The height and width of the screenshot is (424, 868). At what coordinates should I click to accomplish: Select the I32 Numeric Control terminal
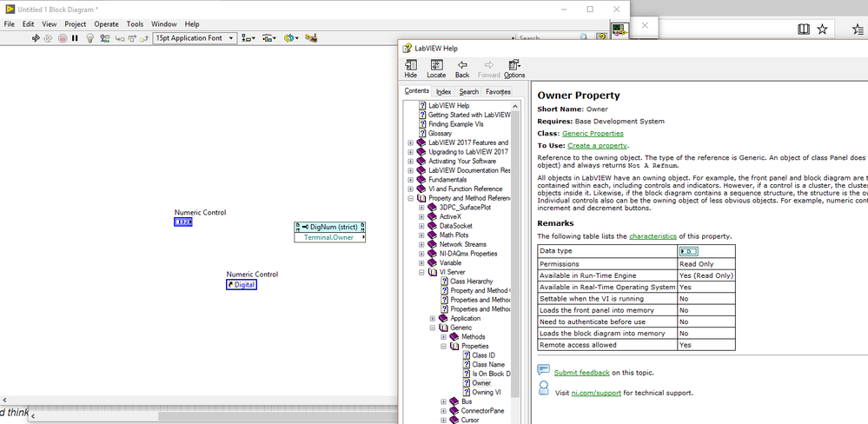[x=182, y=222]
